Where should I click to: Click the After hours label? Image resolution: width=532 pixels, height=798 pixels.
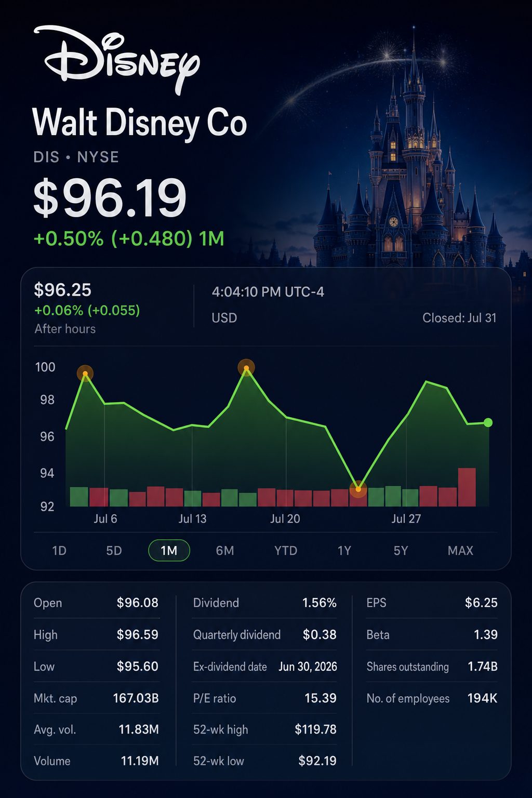(x=65, y=329)
